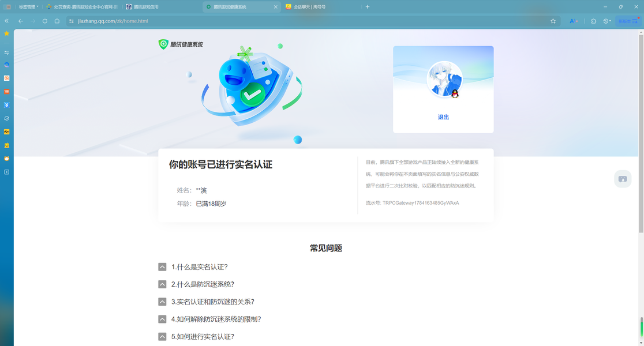Open the 标签管理 tab manager dropdown
This screenshot has height=346, width=644.
29,7
